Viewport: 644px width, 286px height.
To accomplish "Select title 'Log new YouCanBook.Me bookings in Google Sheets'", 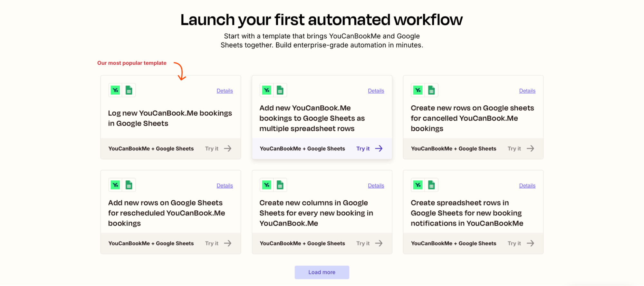I will click(x=170, y=118).
